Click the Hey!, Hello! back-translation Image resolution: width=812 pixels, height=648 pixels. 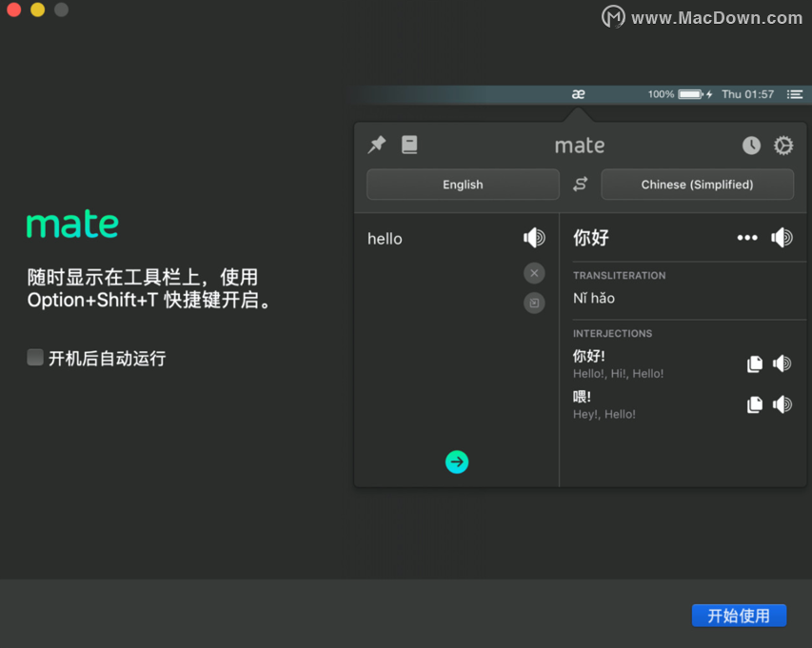click(604, 414)
